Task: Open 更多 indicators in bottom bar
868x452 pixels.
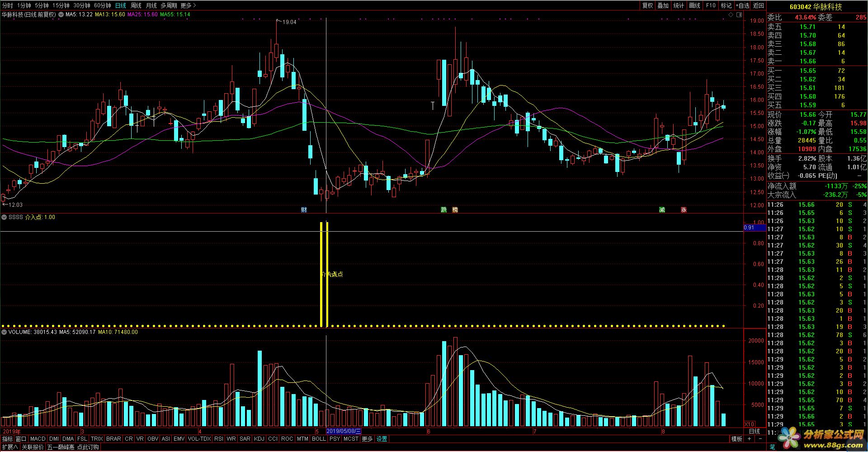Action: tap(367, 439)
